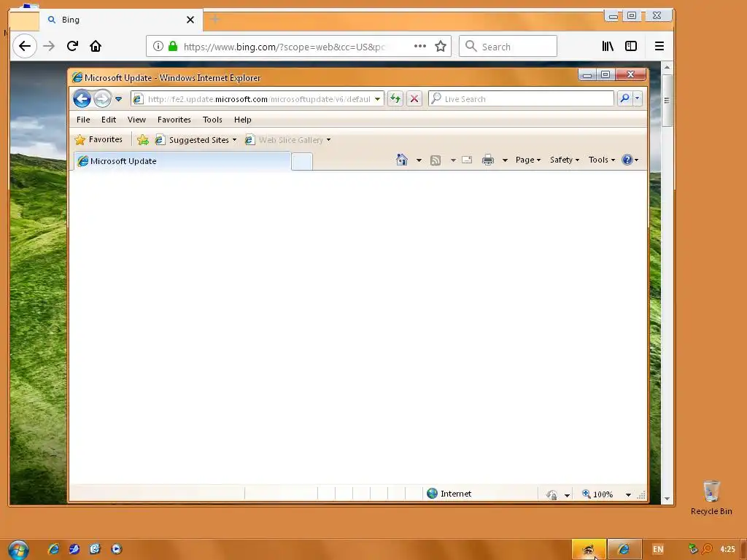
Task: Bookmark the Bing page with the star
Action: tap(441, 46)
